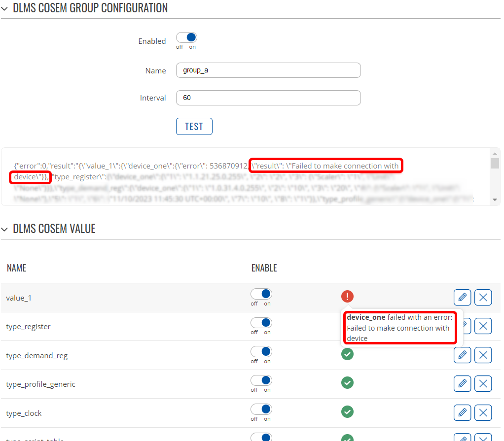Click the Interval input field
This screenshot has height=441, width=504.
(268, 98)
